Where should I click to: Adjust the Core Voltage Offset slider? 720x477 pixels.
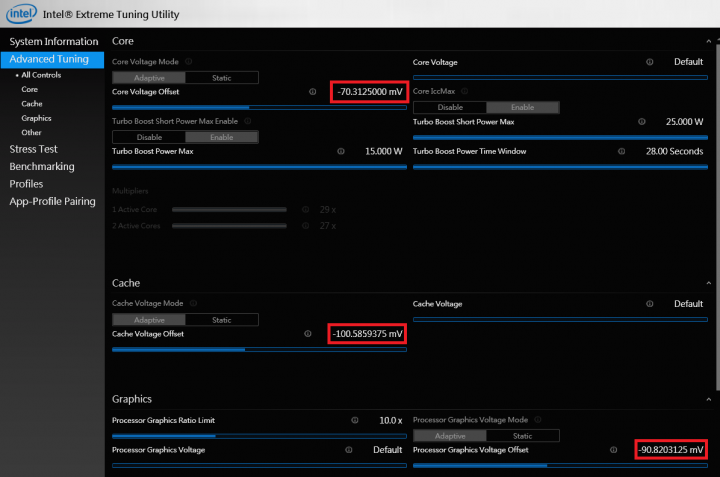pos(259,107)
